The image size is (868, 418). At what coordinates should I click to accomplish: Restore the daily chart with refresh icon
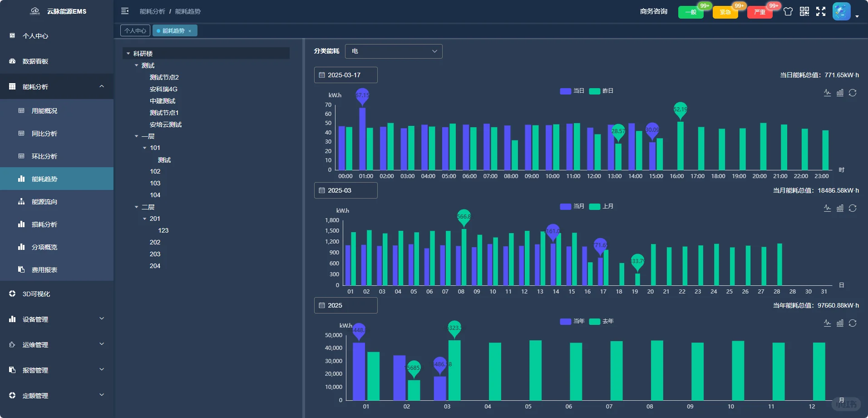coord(853,93)
